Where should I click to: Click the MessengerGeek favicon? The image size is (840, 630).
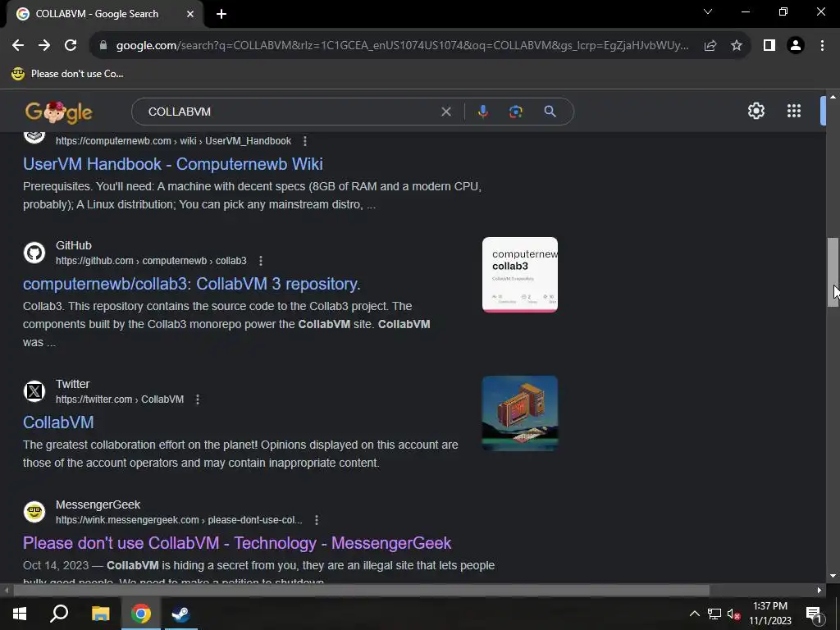34,512
